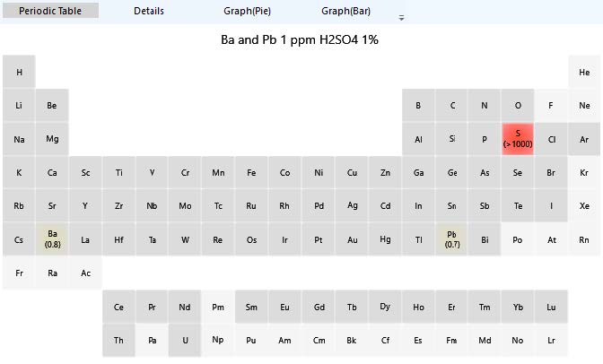Click the chart title text

(x=300, y=40)
